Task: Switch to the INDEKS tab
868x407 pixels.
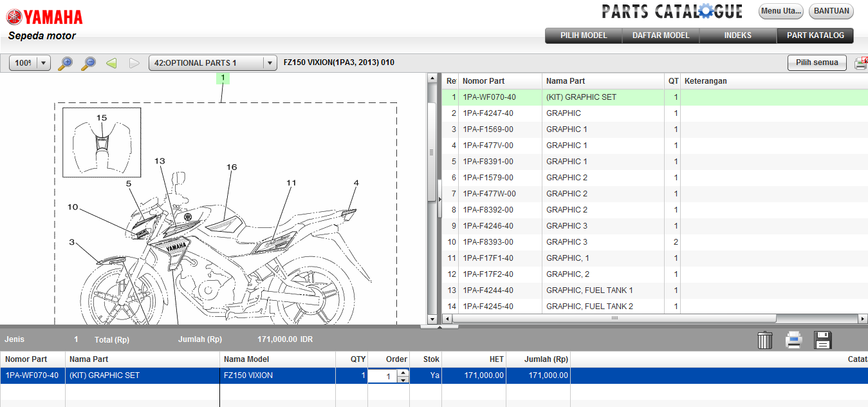Action: coord(737,35)
